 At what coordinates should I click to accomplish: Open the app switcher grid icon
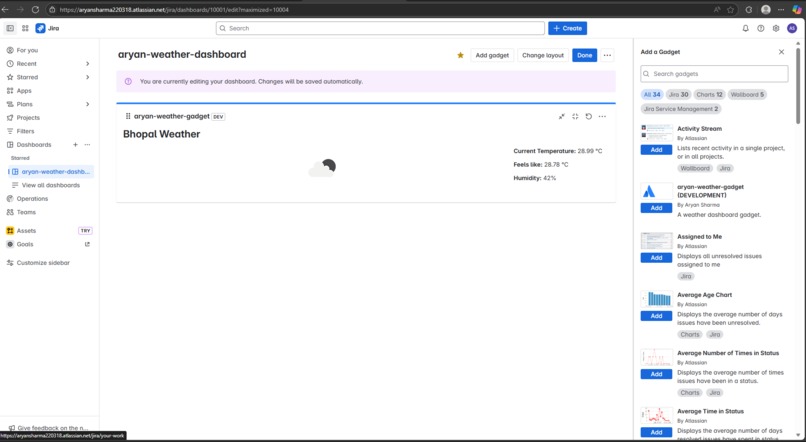coord(25,28)
